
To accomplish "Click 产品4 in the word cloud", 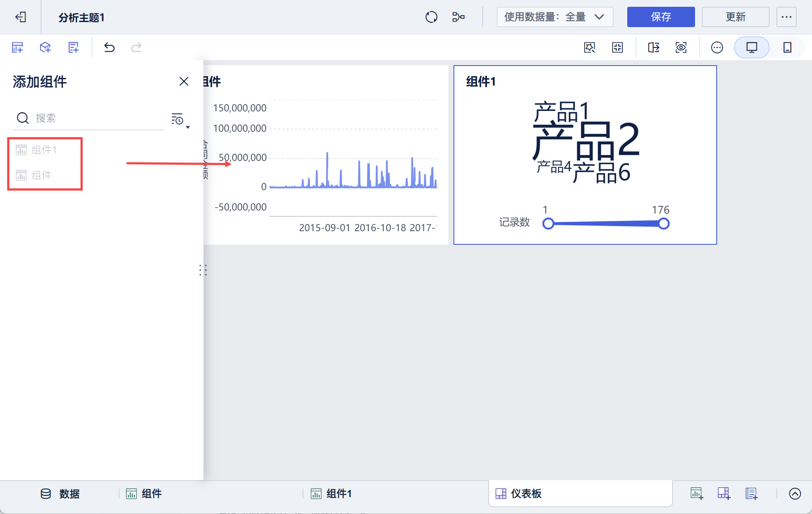I will pos(554,167).
